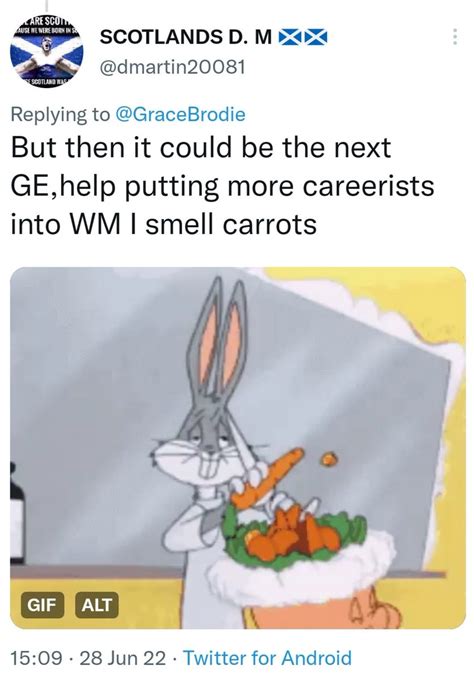The width and height of the screenshot is (474, 678).
Task: Click the Twitter for Android source link
Action: (x=267, y=658)
